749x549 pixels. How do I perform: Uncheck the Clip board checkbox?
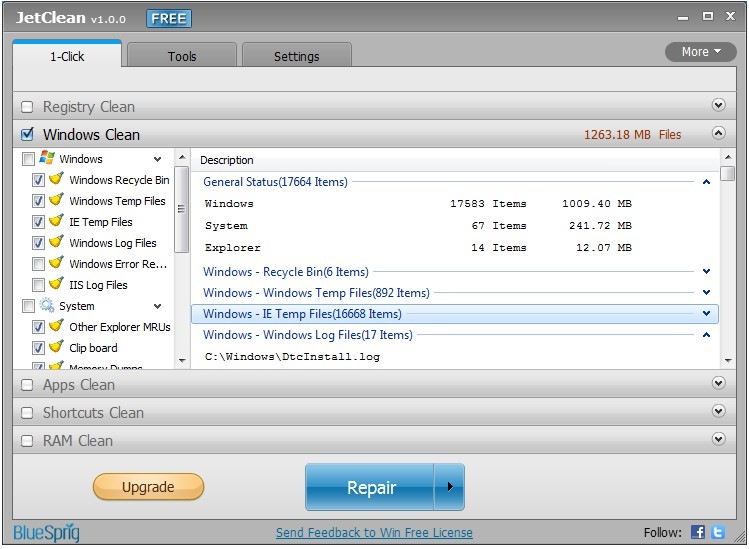(x=39, y=348)
